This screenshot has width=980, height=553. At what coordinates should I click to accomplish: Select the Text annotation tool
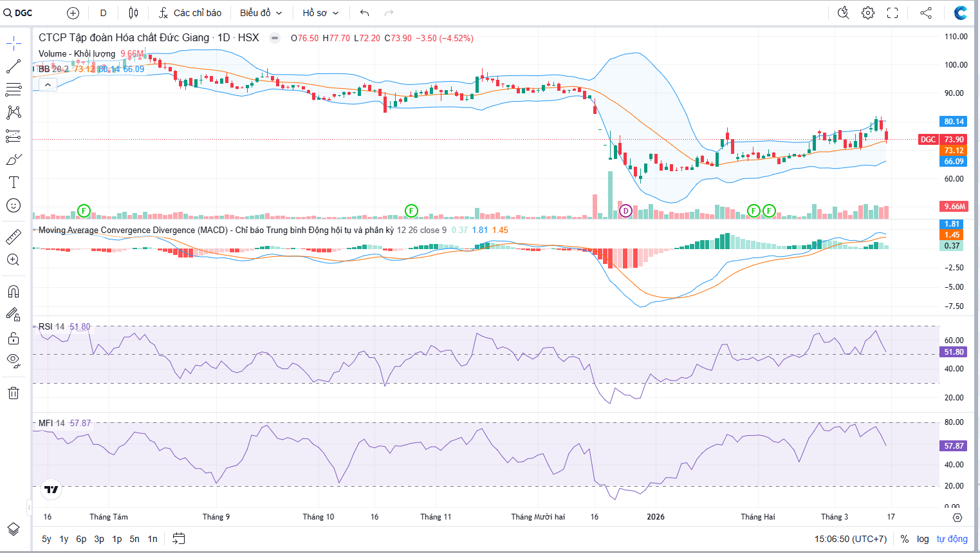pyautogui.click(x=14, y=182)
